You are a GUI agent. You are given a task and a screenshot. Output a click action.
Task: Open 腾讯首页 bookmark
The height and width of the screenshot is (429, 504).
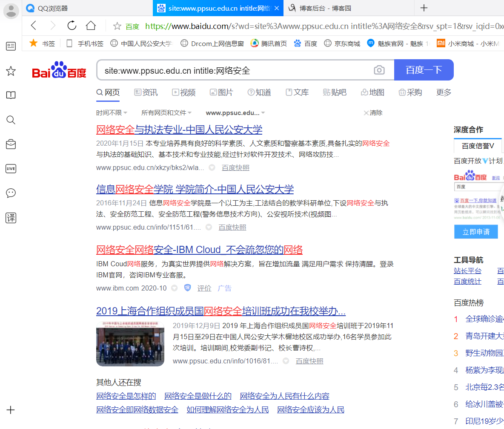click(x=269, y=43)
